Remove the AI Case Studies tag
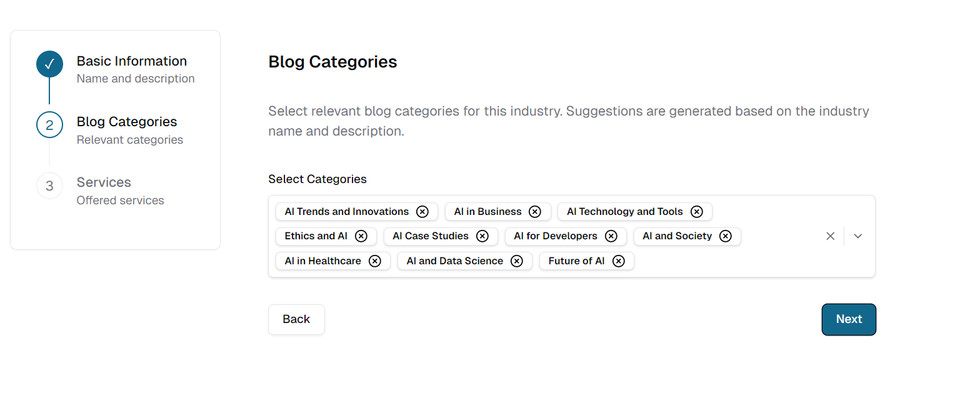This screenshot has height=413, width=980. [x=482, y=236]
